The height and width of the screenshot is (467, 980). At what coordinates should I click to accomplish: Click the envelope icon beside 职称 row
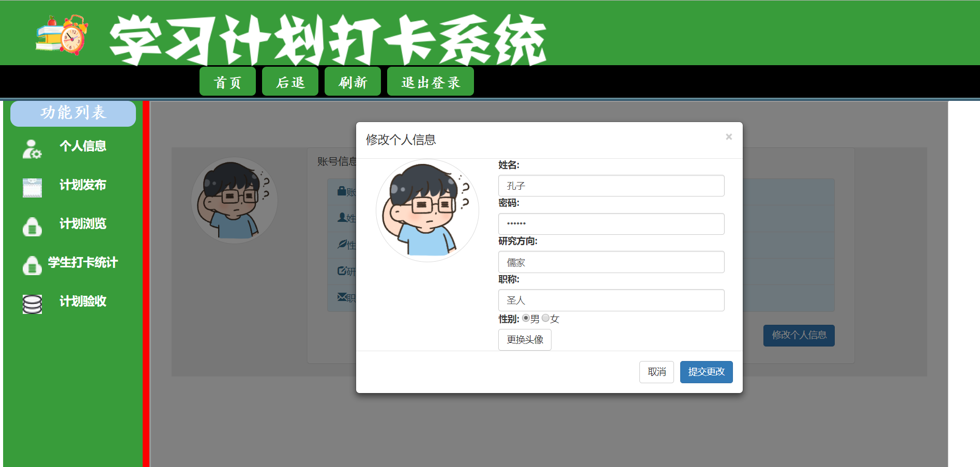(x=341, y=297)
